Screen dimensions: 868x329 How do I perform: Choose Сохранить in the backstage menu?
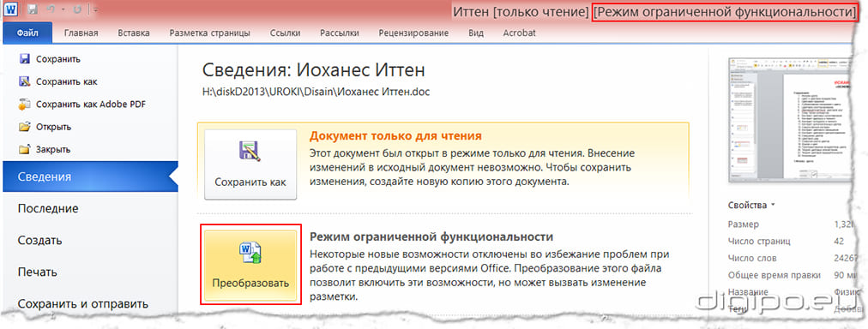pyautogui.click(x=58, y=59)
